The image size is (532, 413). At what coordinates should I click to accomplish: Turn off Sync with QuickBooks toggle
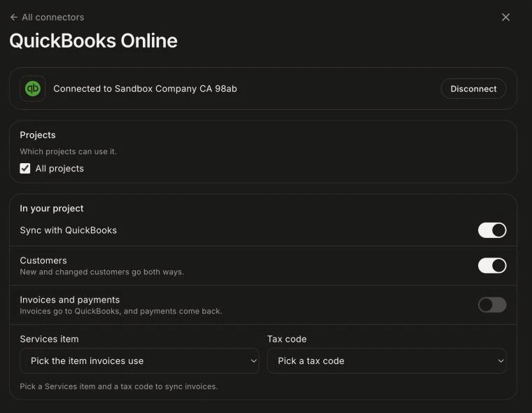point(492,230)
